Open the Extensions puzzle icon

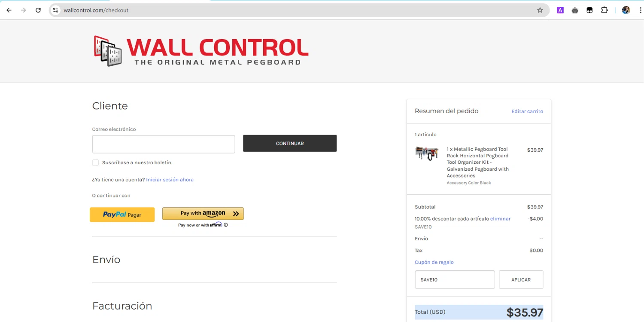[x=605, y=10]
